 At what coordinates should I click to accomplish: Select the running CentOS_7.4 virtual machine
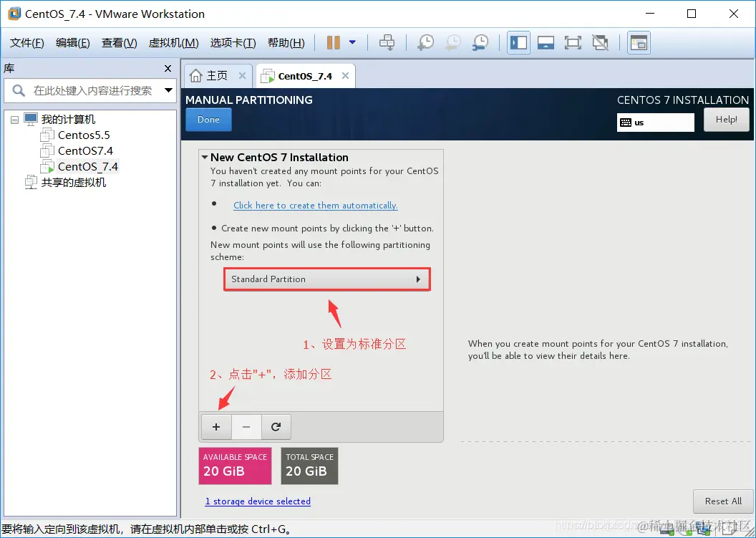(88, 167)
